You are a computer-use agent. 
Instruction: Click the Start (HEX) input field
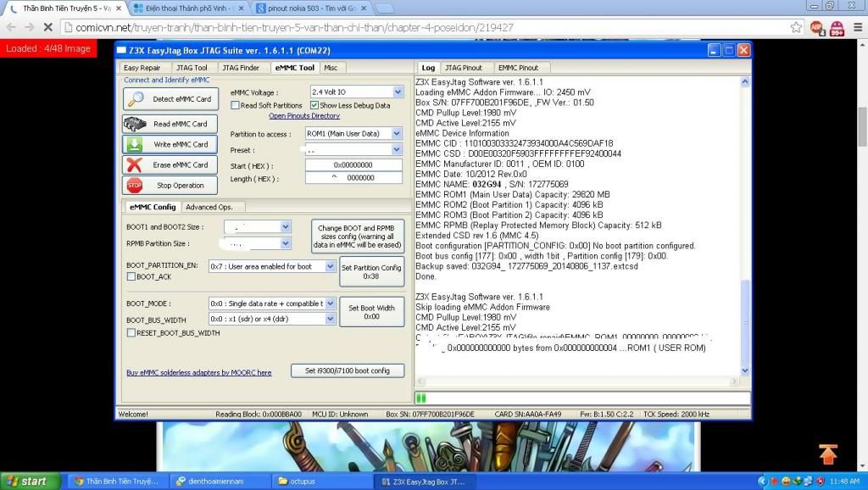tap(353, 165)
